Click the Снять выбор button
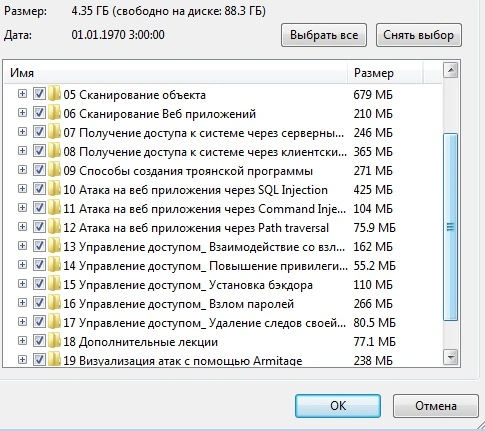485x431 pixels. 419,35
